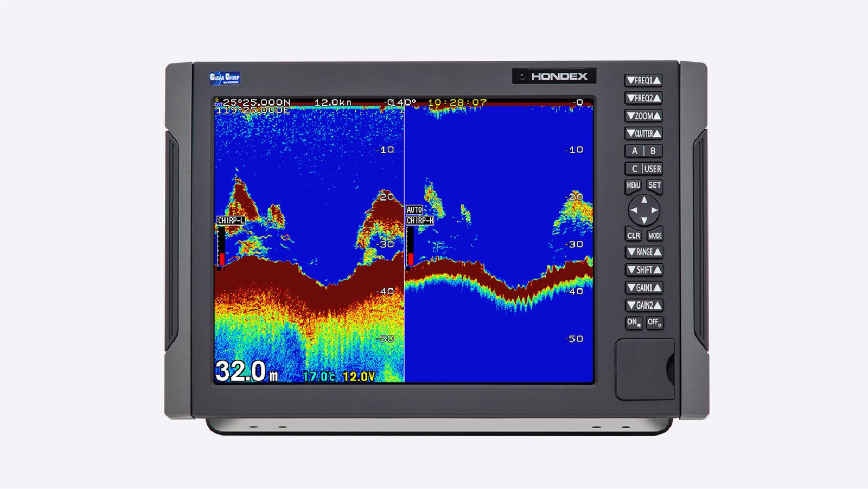Lower GAIN1 with the down arrow
868x489 pixels.
click(x=631, y=288)
